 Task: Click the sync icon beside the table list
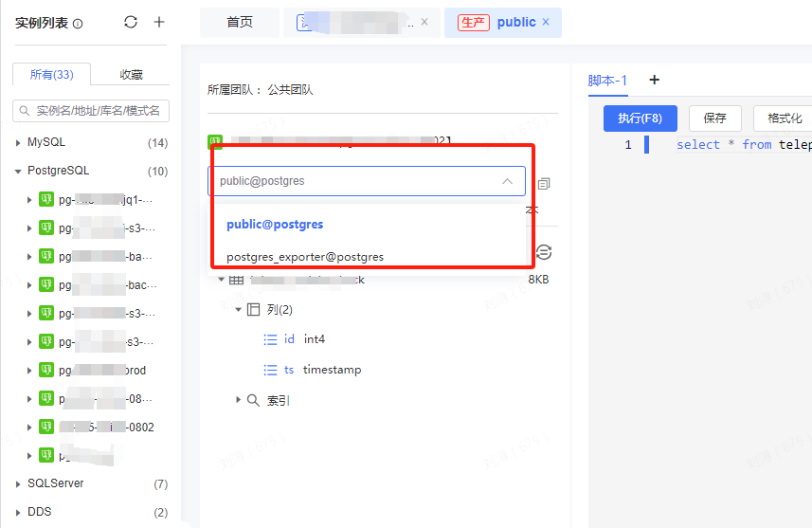click(x=543, y=252)
